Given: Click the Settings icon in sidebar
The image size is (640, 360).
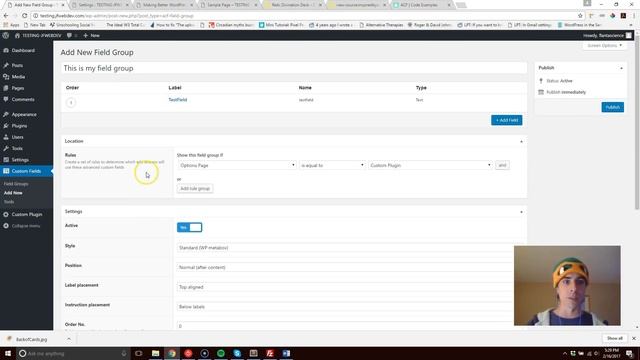Looking at the screenshot, I should coord(6,160).
